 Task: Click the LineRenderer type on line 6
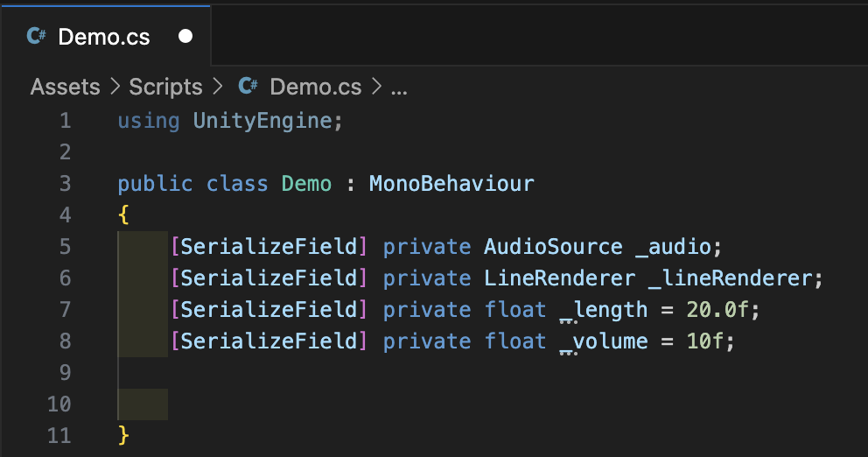pos(559,278)
